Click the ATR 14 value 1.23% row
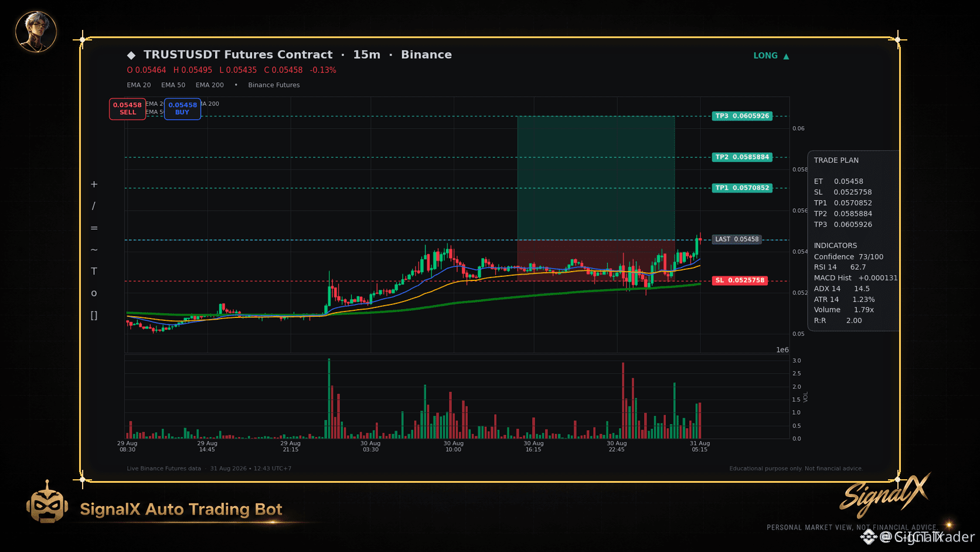The image size is (980, 552). (x=845, y=300)
